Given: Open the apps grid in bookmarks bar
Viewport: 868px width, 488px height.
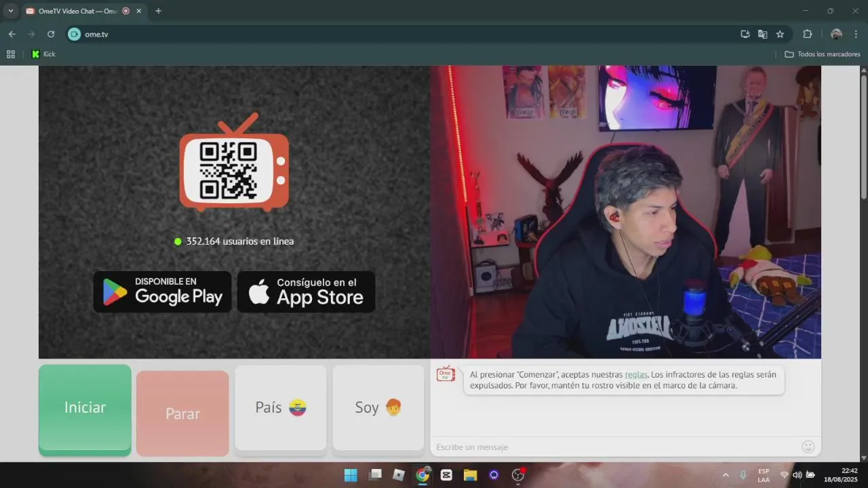Looking at the screenshot, I should [x=11, y=54].
